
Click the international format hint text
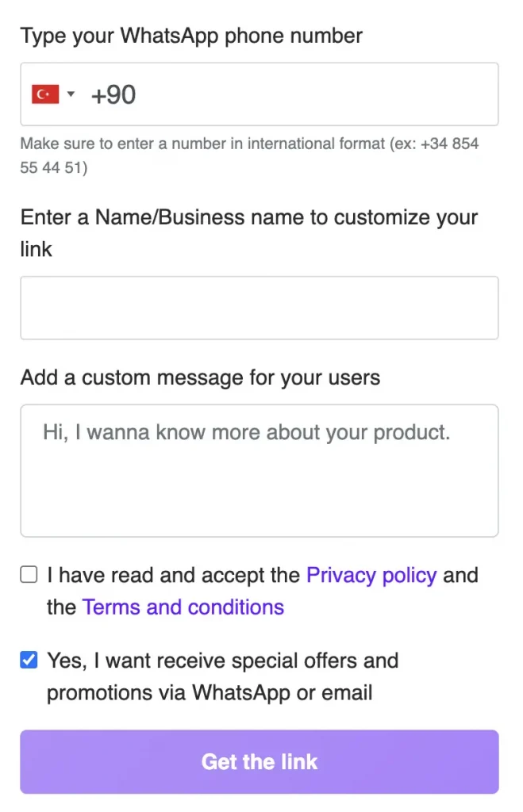249,155
